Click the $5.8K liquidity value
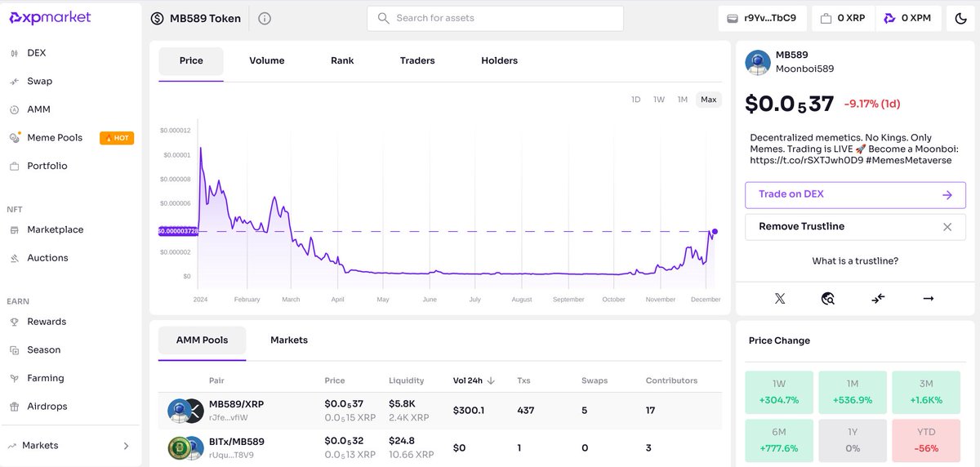The width and height of the screenshot is (980, 467). [403, 404]
